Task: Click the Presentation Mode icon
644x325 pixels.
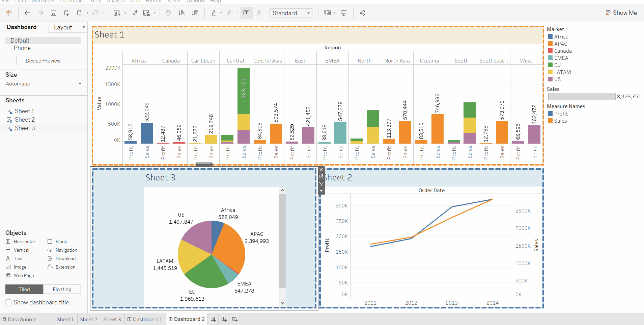Action: tap(344, 13)
